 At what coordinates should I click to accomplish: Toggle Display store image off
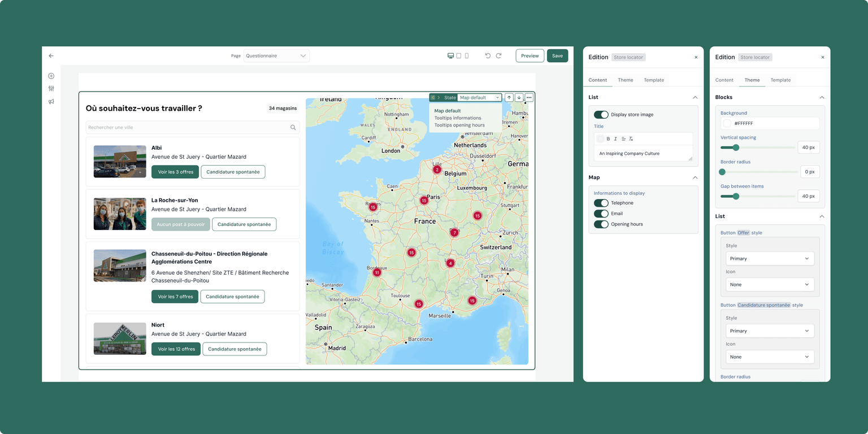(x=600, y=114)
